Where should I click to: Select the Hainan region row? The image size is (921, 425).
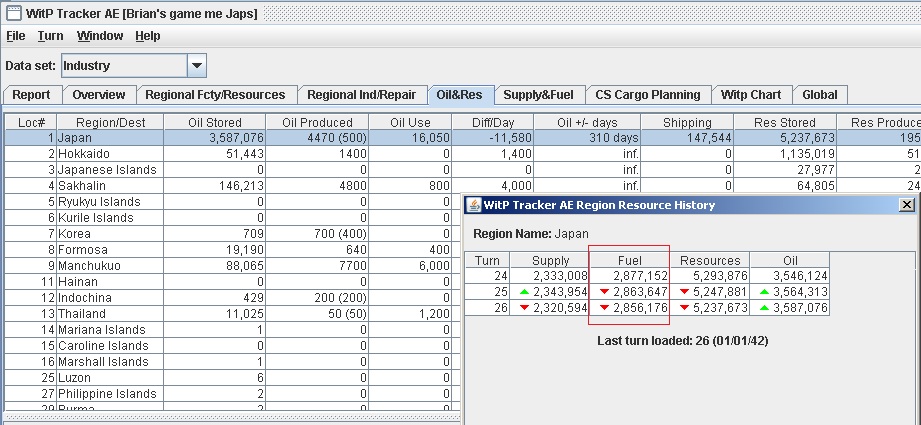tap(233, 281)
